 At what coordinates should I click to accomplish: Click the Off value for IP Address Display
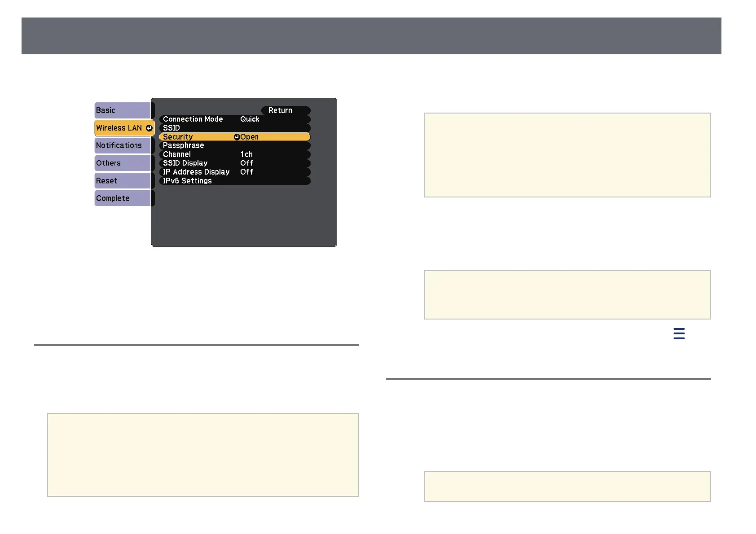click(x=246, y=172)
